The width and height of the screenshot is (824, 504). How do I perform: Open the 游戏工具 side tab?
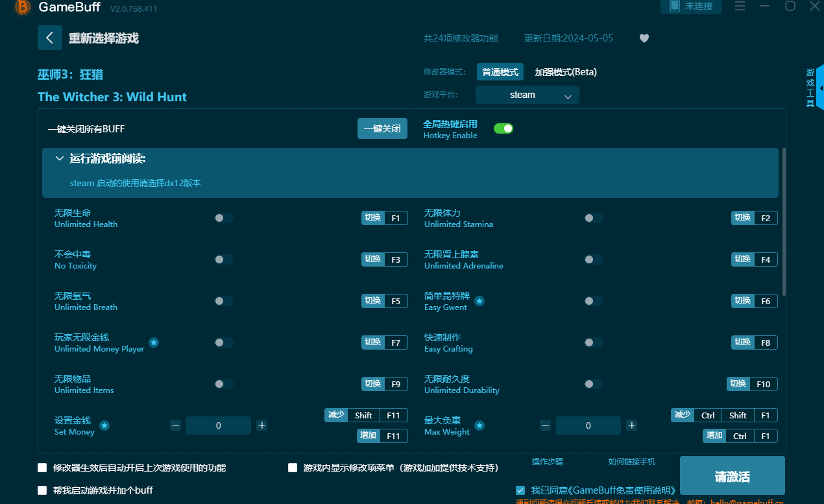(810, 88)
